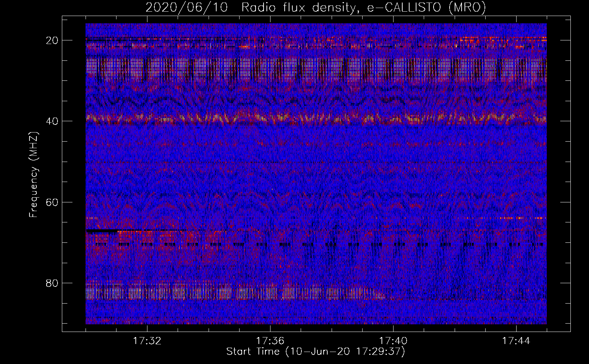Click the 40 frequency tick label
Screen dimensions: 589x364
point(52,121)
